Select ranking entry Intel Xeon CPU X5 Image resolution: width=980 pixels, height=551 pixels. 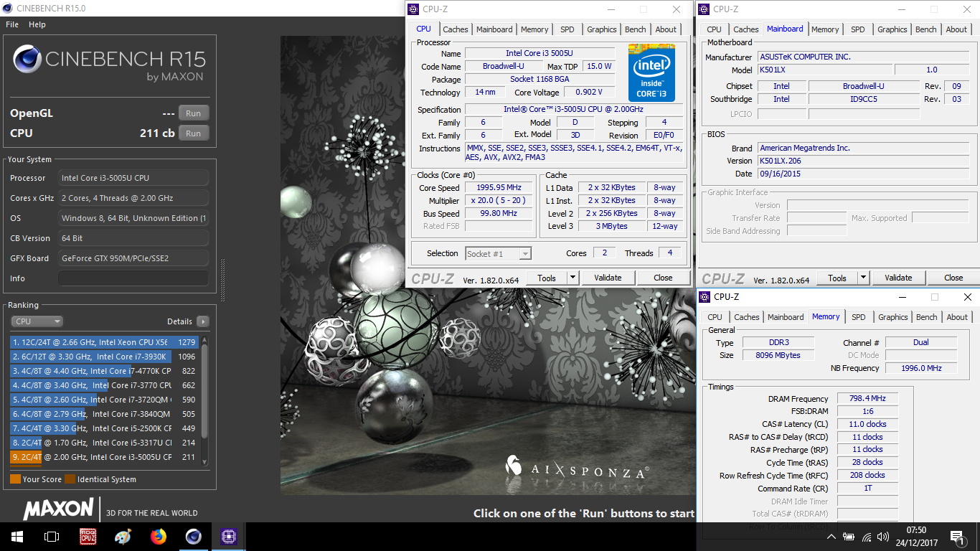pos(105,342)
